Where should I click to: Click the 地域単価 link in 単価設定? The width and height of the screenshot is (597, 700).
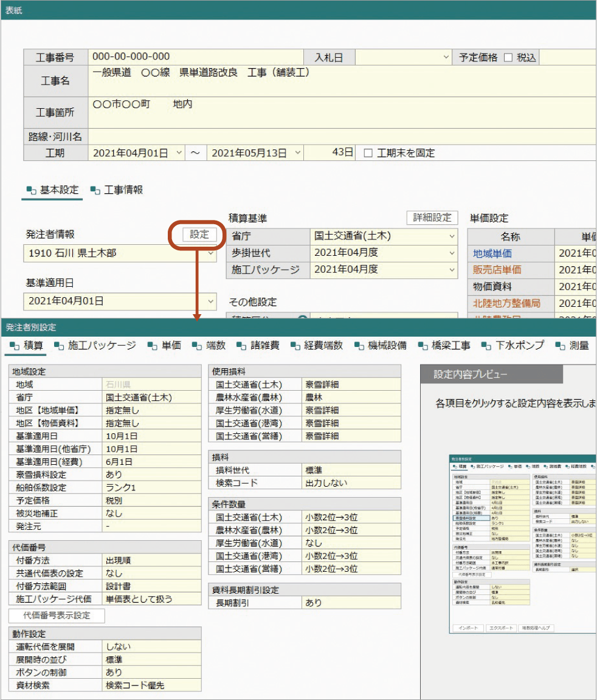(x=492, y=253)
